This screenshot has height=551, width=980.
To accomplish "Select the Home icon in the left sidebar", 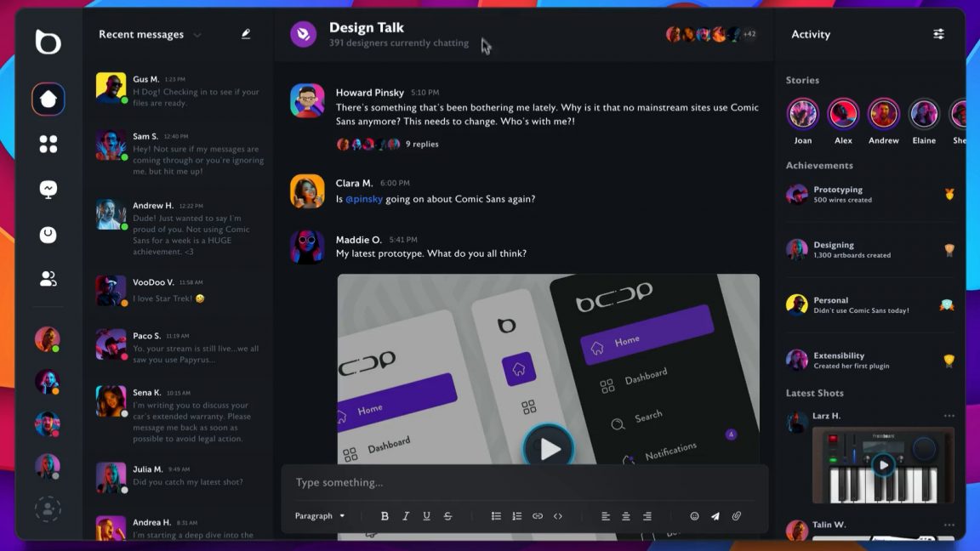I will click(48, 99).
